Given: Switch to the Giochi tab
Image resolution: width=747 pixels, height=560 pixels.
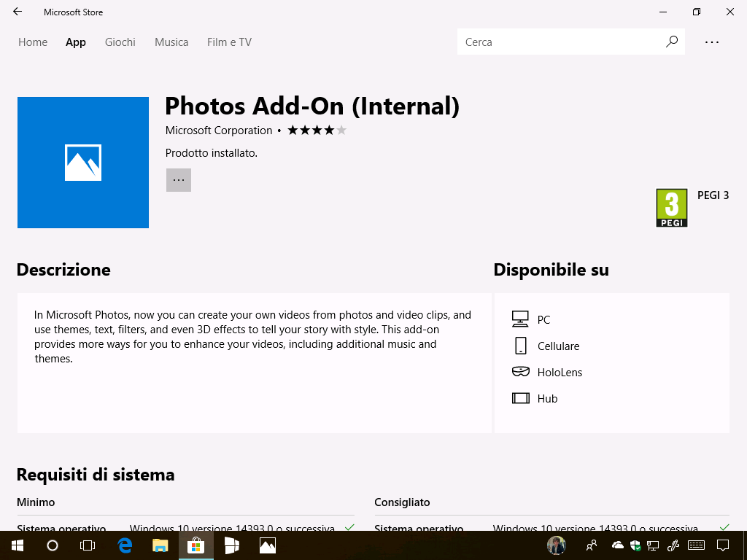Looking at the screenshot, I should point(120,42).
